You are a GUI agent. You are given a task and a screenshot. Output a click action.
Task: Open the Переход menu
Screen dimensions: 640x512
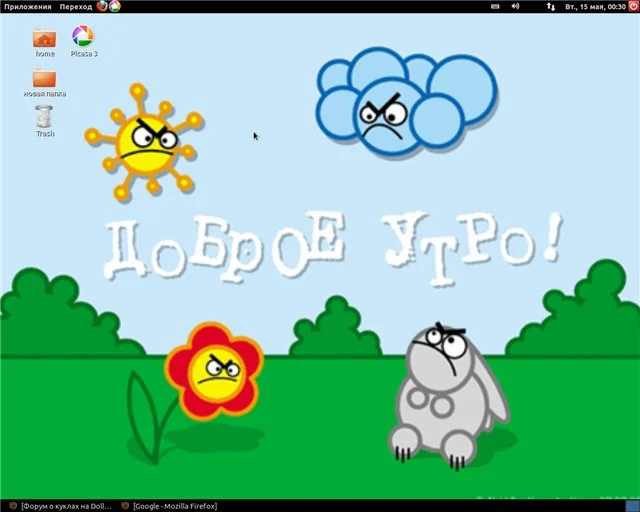pyautogui.click(x=76, y=7)
